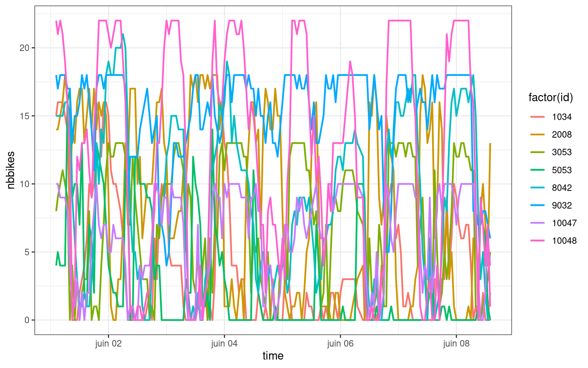Click the green 5053 legend line swatch
This screenshot has width=588, height=368.
click(537, 170)
